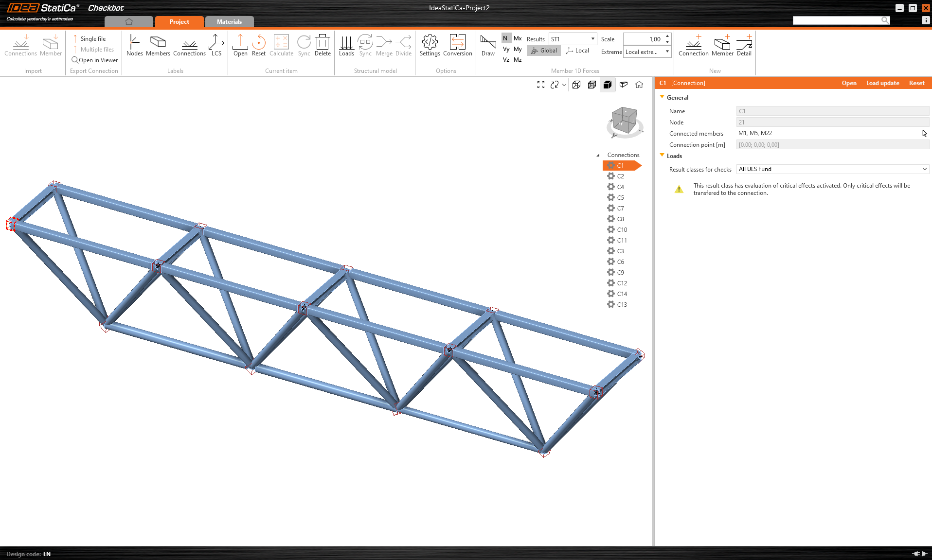Delete the current item

click(x=322, y=46)
